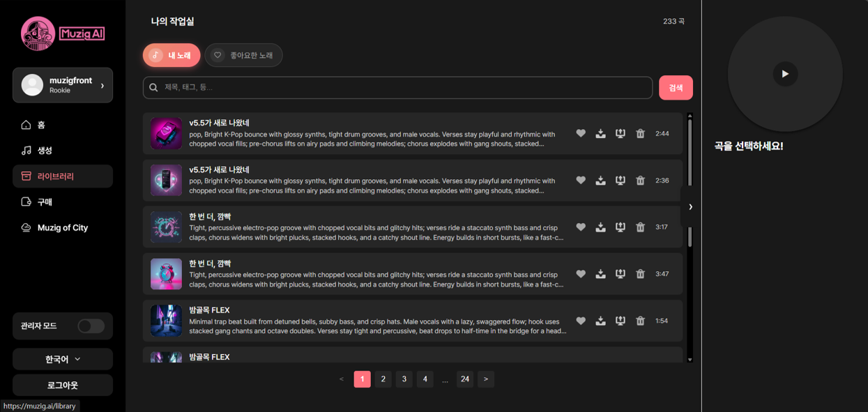Screen dimensions: 868x412
Task: Like the 2:36 song with heart
Action: [581, 180]
